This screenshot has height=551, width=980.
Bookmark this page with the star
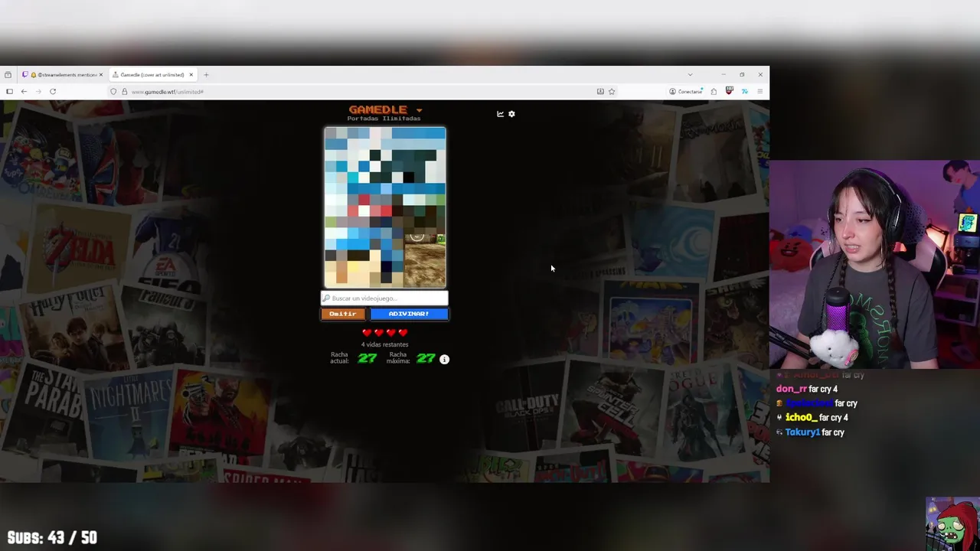(611, 92)
